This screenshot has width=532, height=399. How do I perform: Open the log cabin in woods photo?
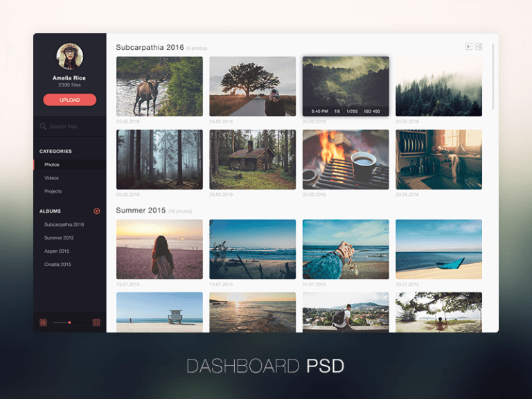tap(252, 159)
